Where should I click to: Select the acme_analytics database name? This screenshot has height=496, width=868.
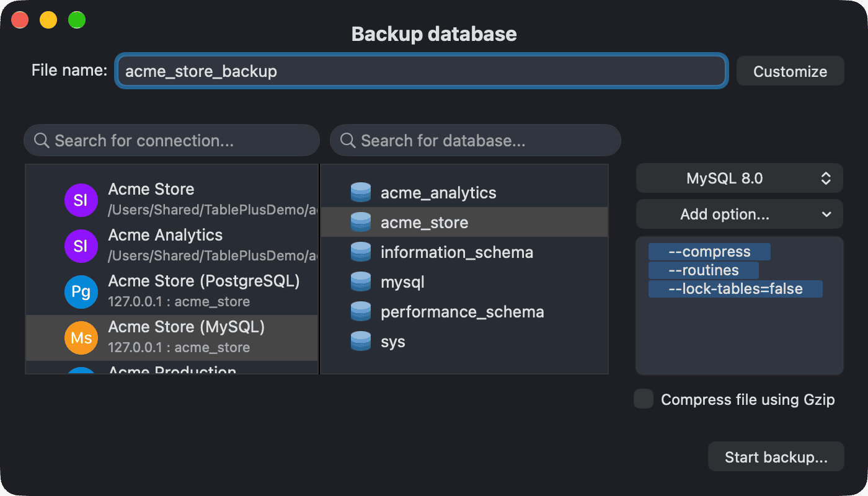coord(438,193)
